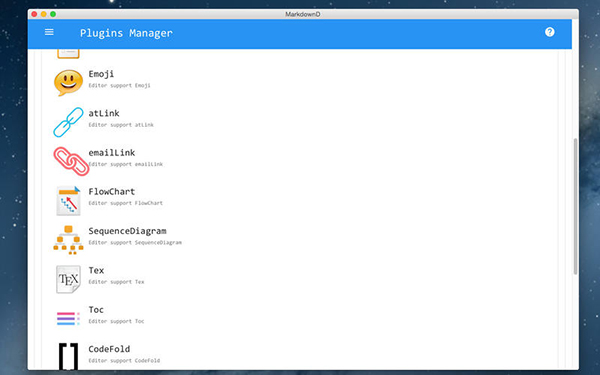Maximize the MarkdownD window with green button

coord(53,14)
